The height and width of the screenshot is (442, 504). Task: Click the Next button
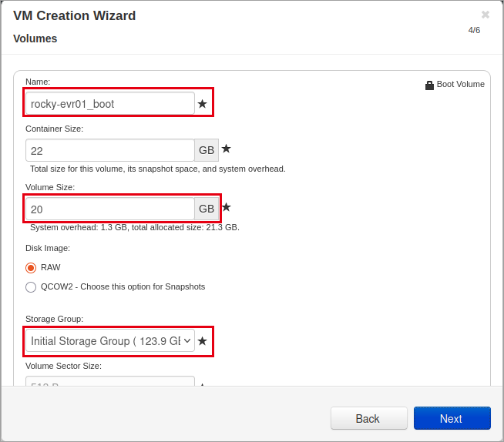pos(452,418)
